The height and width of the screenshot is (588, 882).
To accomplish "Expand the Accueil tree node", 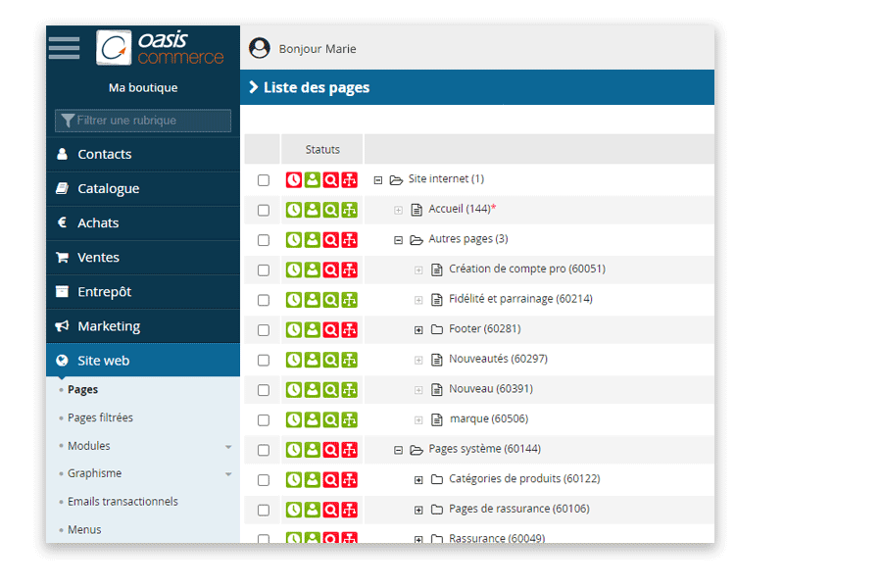I will tap(398, 211).
